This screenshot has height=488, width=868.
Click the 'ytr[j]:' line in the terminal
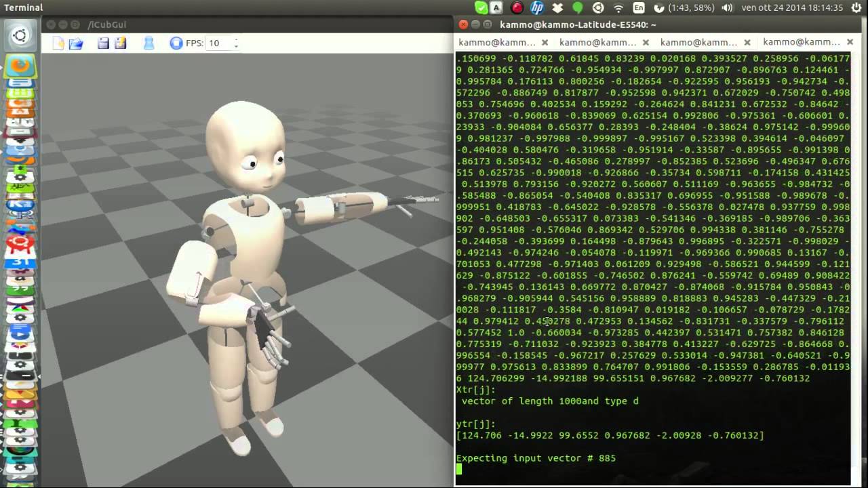click(x=475, y=424)
